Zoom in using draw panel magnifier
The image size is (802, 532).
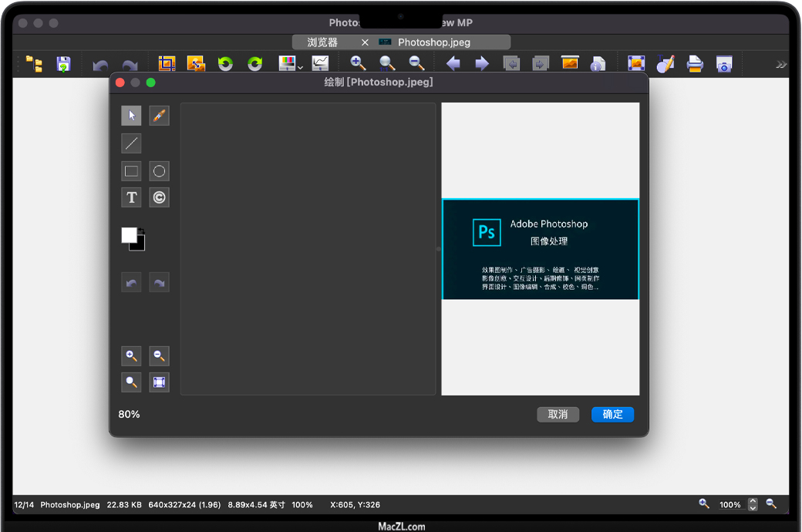(131, 355)
